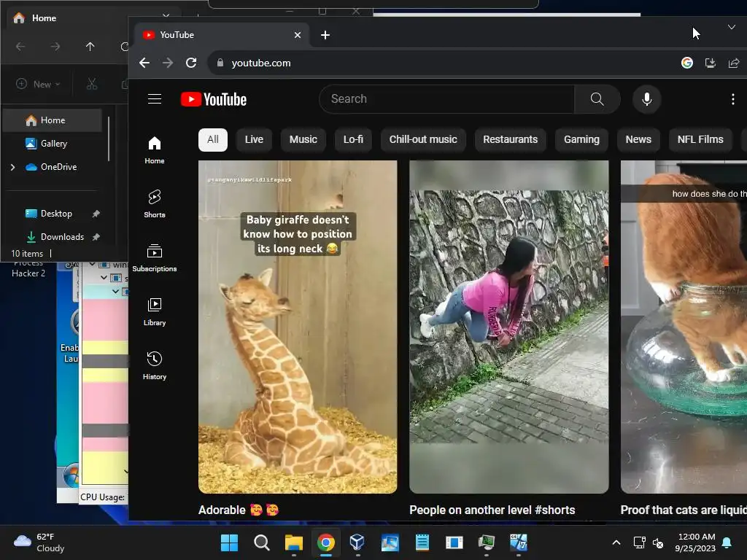Go forward in File Explorer
The height and width of the screenshot is (560, 747).
point(55,46)
